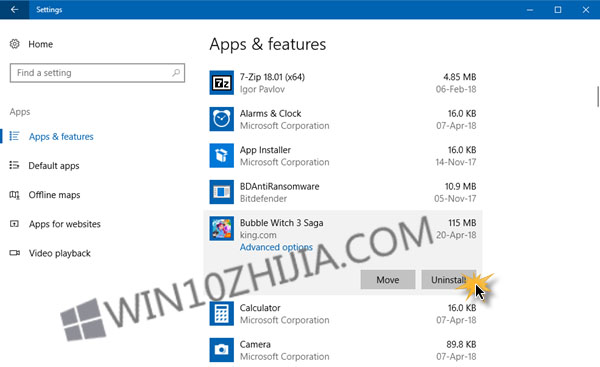This screenshot has height=367, width=600.
Task: Click the 14-Nov-17 install date
Action: (456, 162)
